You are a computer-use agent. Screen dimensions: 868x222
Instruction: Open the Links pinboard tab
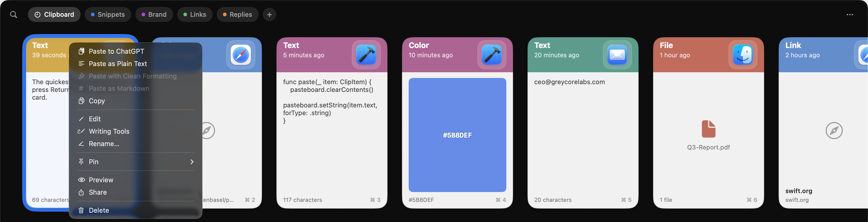(195, 14)
